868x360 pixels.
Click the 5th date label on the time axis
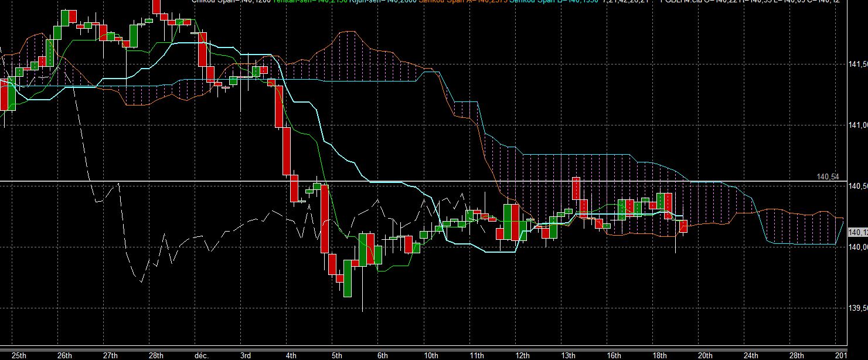tap(337, 355)
